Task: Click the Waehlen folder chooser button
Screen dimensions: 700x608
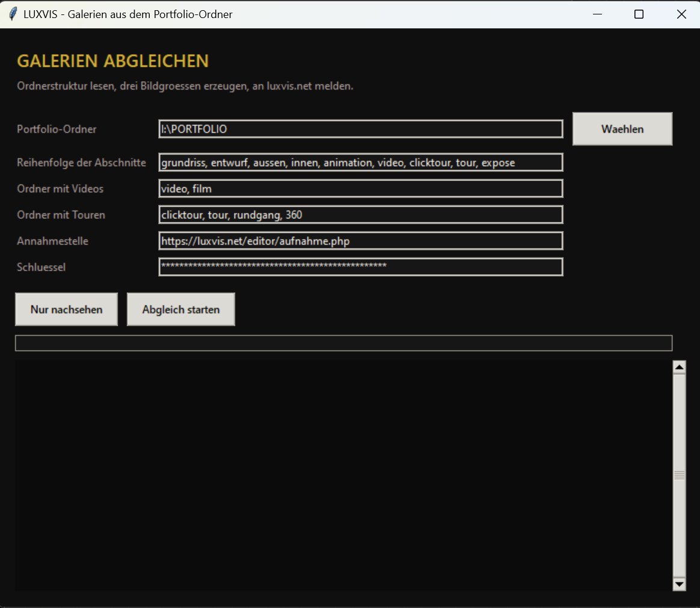Action: [622, 129]
